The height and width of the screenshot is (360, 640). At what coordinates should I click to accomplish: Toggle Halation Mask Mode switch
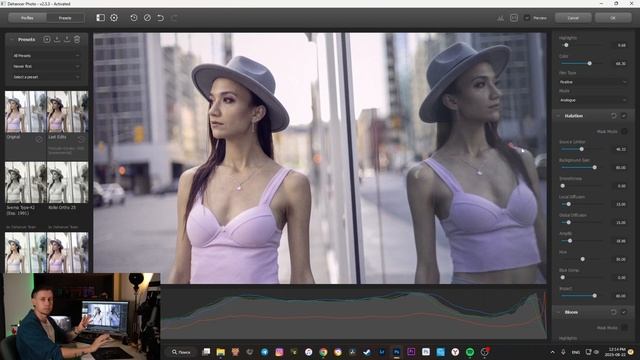pyautogui.click(x=624, y=131)
